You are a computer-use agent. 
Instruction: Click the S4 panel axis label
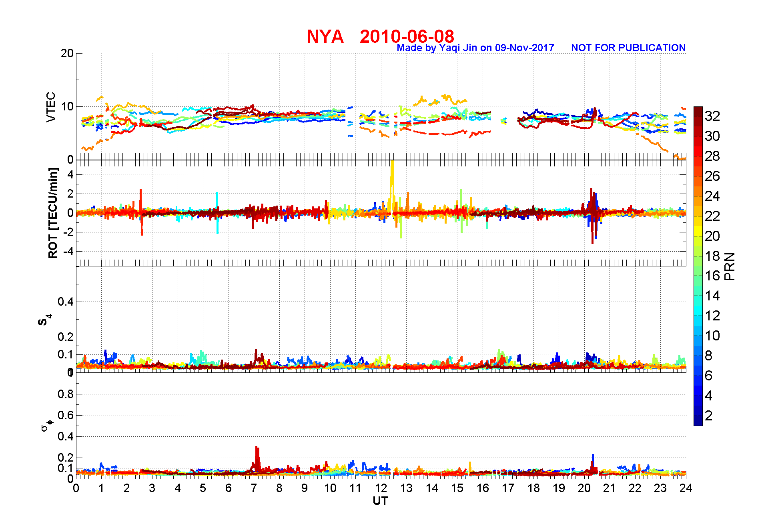(45, 320)
